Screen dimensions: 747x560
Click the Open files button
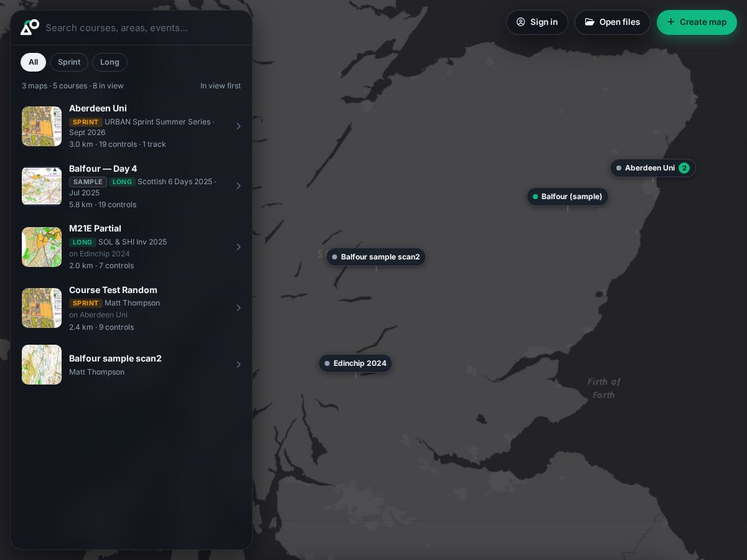pyautogui.click(x=613, y=22)
